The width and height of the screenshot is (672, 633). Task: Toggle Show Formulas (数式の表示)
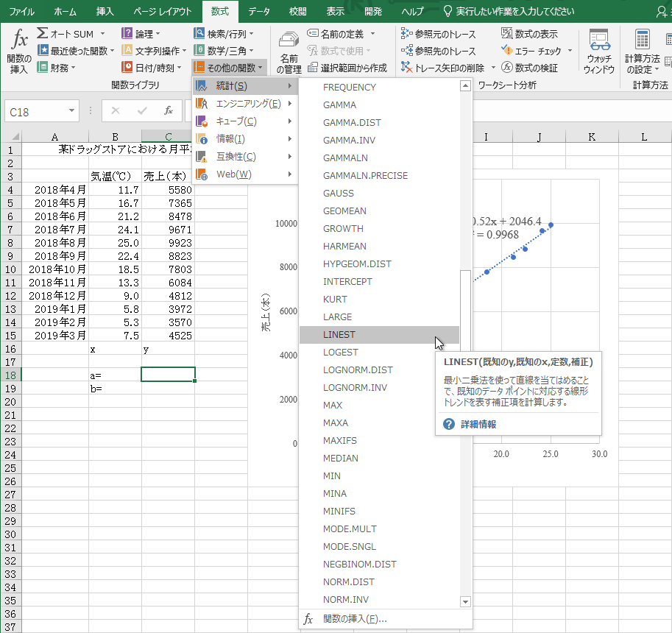coord(529,33)
